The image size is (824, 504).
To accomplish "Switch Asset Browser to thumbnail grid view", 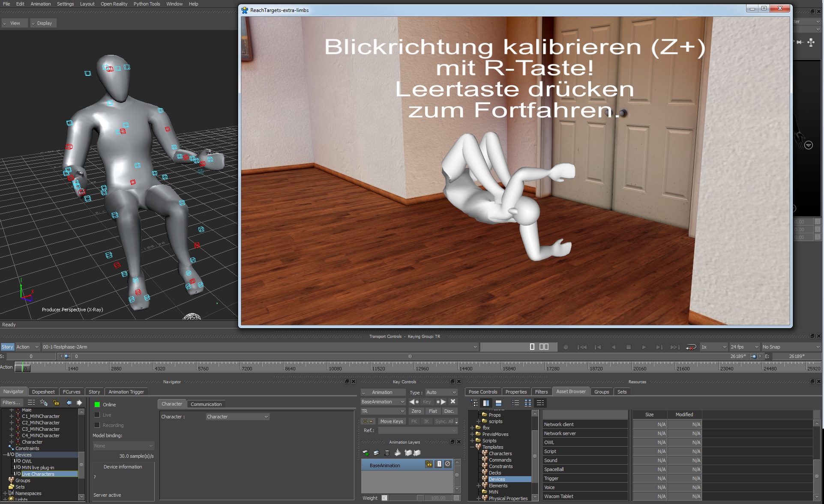I will (x=528, y=403).
